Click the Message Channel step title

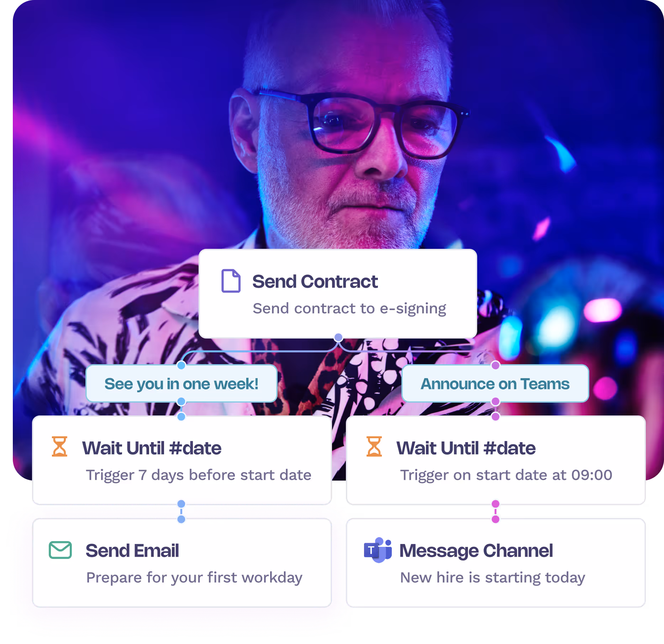pos(476,551)
